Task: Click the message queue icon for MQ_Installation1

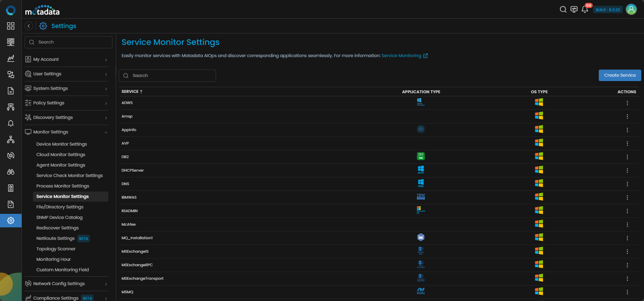Action: coord(421,237)
